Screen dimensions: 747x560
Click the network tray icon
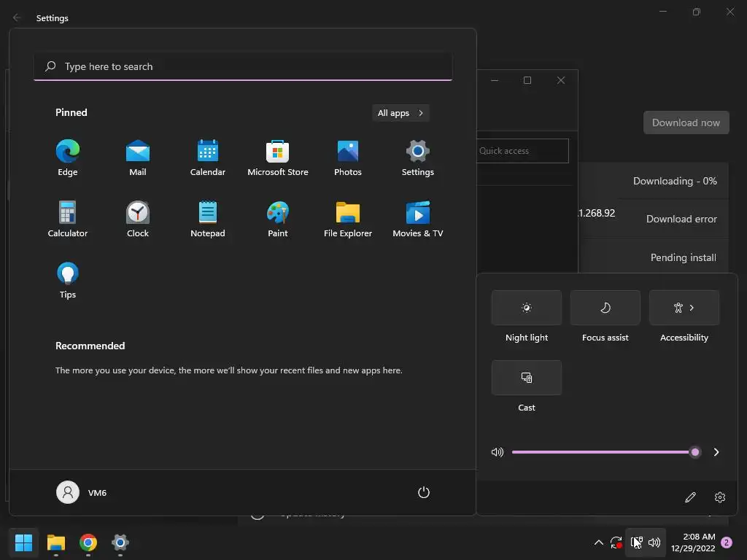point(636,542)
